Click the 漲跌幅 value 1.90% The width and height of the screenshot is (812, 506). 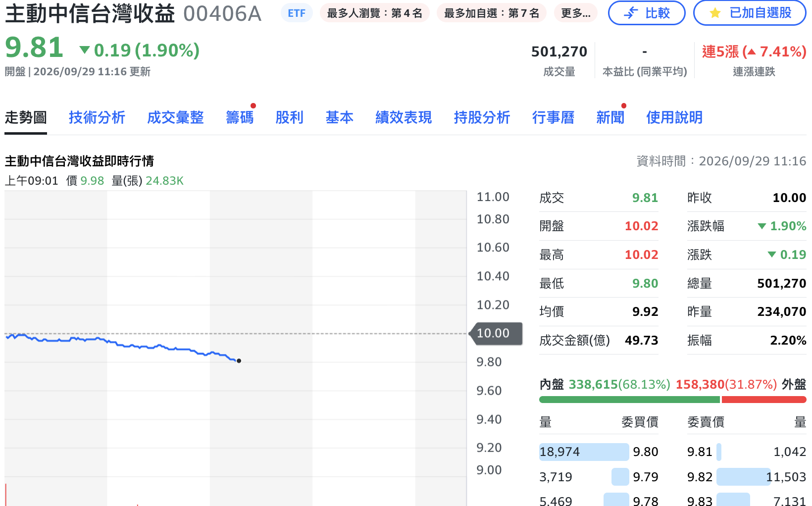(x=782, y=226)
